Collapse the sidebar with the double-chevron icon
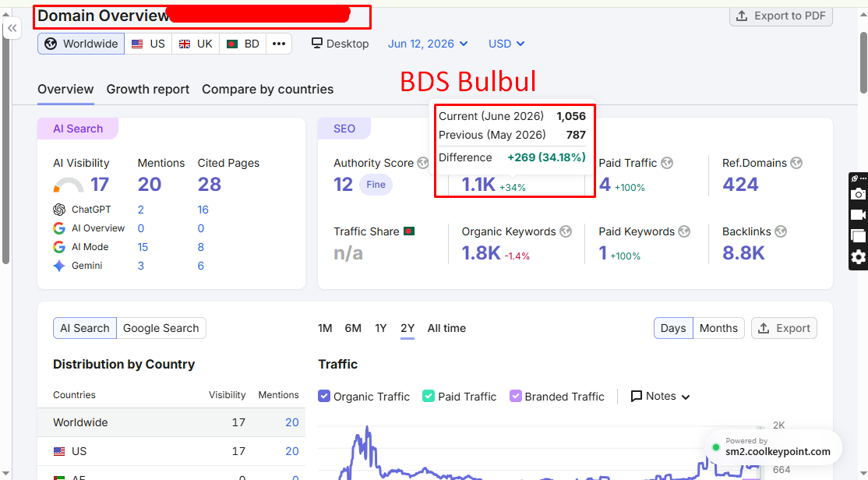868x480 pixels. (12, 28)
